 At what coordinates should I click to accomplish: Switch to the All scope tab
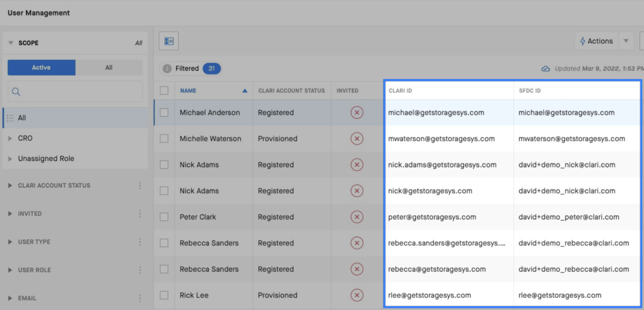point(109,67)
